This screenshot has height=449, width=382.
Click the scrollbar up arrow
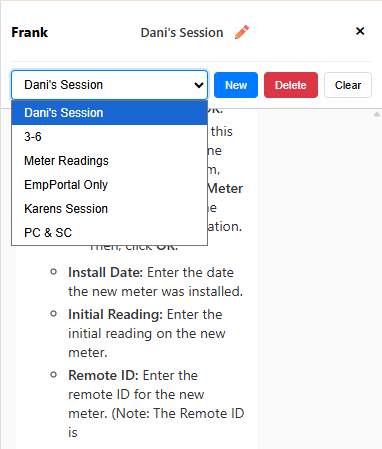coord(377,114)
